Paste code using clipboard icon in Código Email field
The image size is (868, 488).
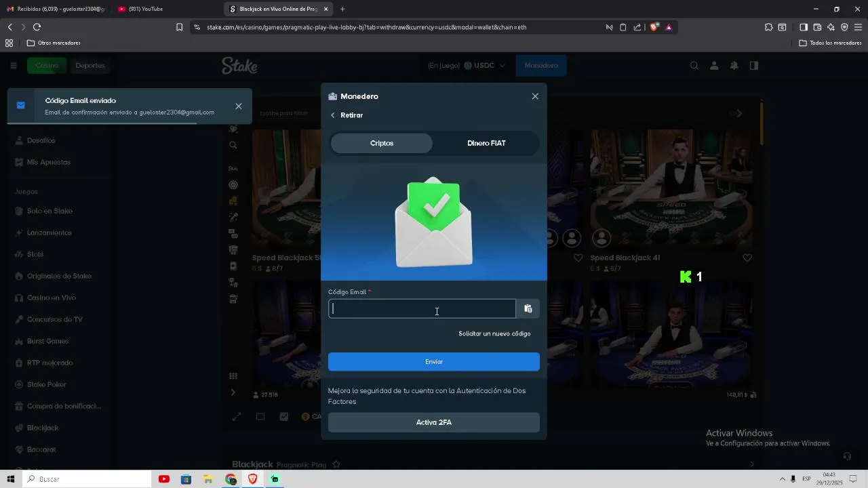(x=528, y=309)
